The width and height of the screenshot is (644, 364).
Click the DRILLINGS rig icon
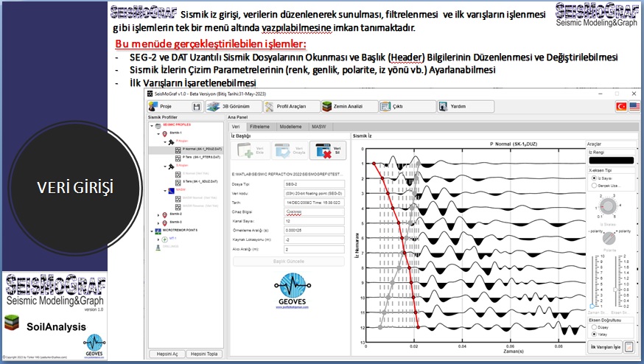tap(158, 248)
